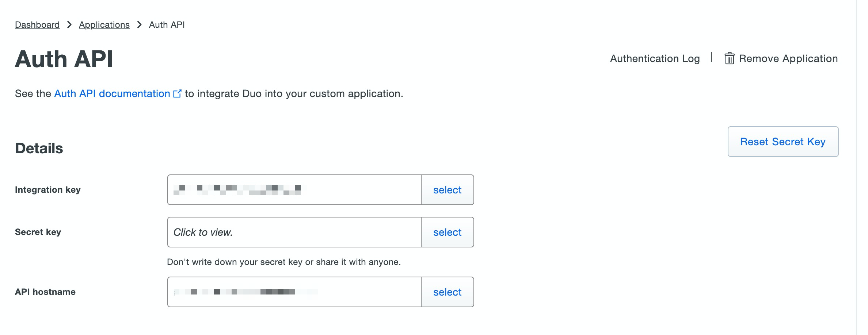Click select next to the Integration key
Viewport: 868px width, 335px height.
[x=447, y=190]
